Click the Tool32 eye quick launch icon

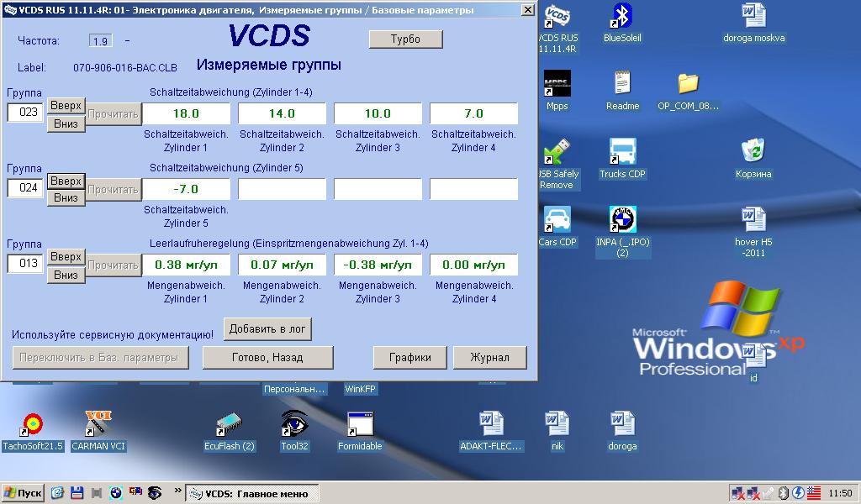click(155, 493)
